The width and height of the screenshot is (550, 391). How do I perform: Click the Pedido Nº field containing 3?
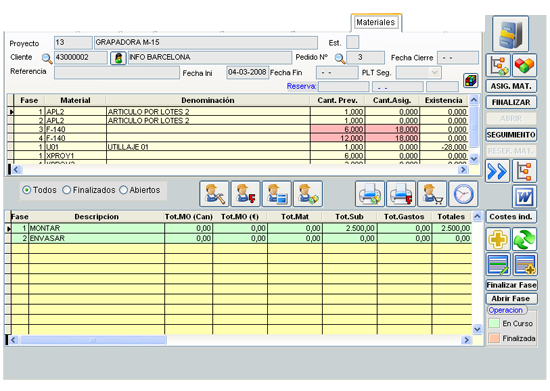pos(365,57)
